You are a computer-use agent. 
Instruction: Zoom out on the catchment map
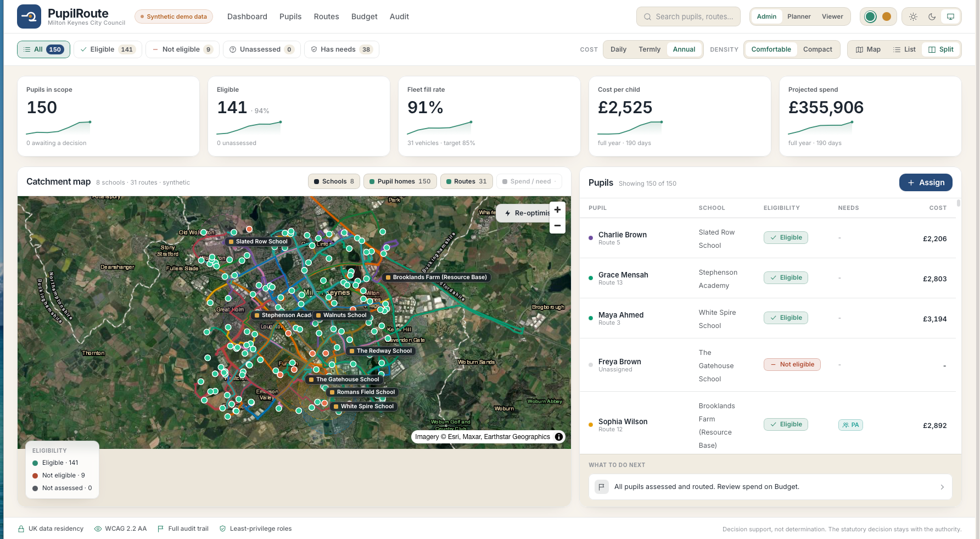coord(557,225)
